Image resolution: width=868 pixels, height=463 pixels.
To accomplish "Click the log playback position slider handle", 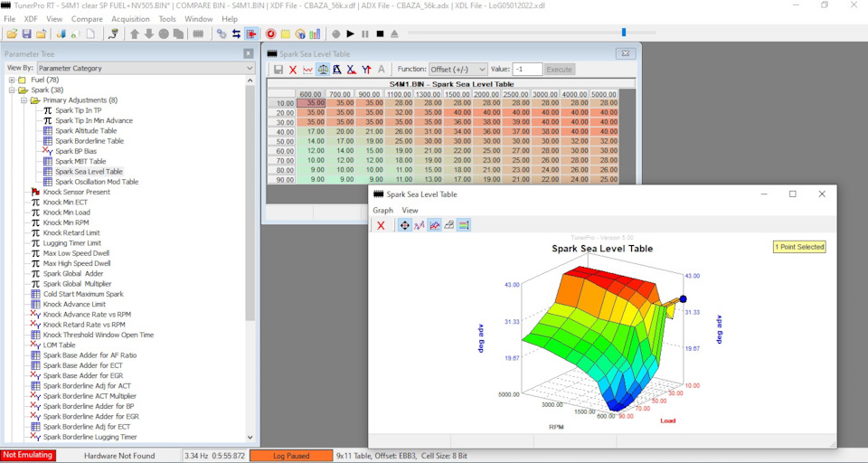I will [x=624, y=33].
